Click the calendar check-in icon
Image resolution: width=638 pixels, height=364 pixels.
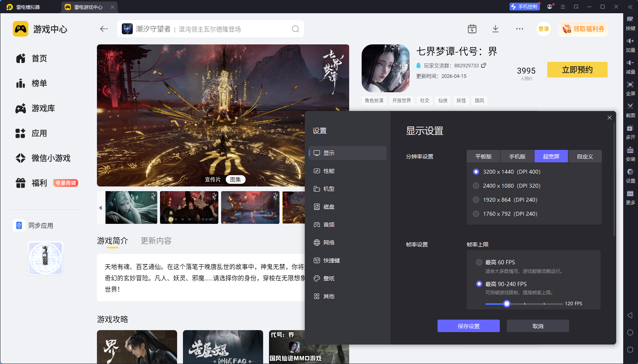pyautogui.click(x=472, y=29)
